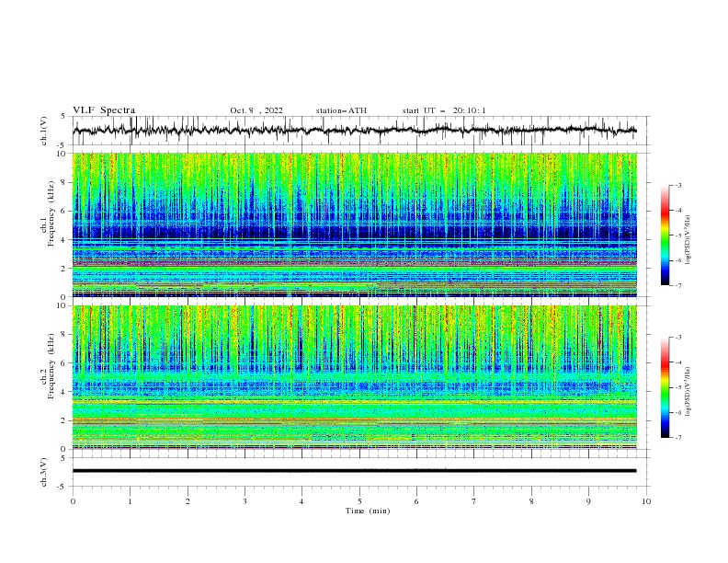Click the upper colorbar 'log(PSD)(V²/Hz)' label
This screenshot has width=728, height=563.
pos(688,240)
